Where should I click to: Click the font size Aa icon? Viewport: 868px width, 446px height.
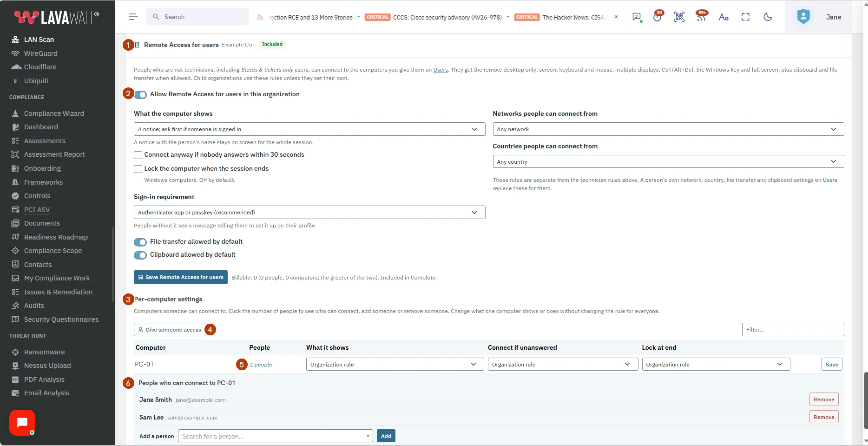pos(723,17)
